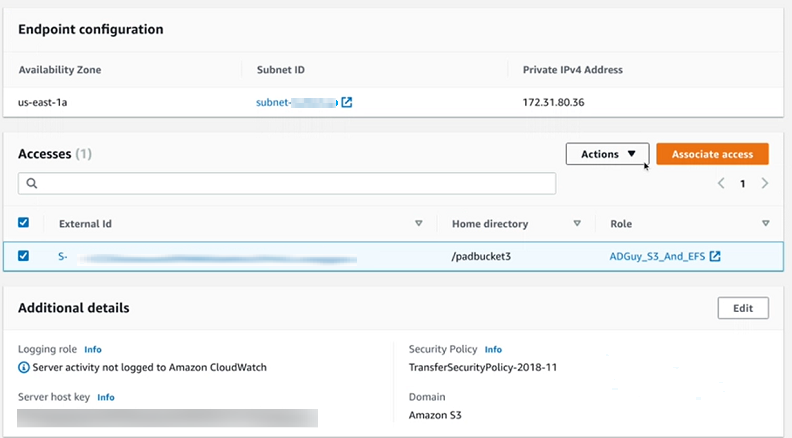This screenshot has height=438, width=792.
Task: Uncheck the access row starting with S-
Action: click(24, 256)
